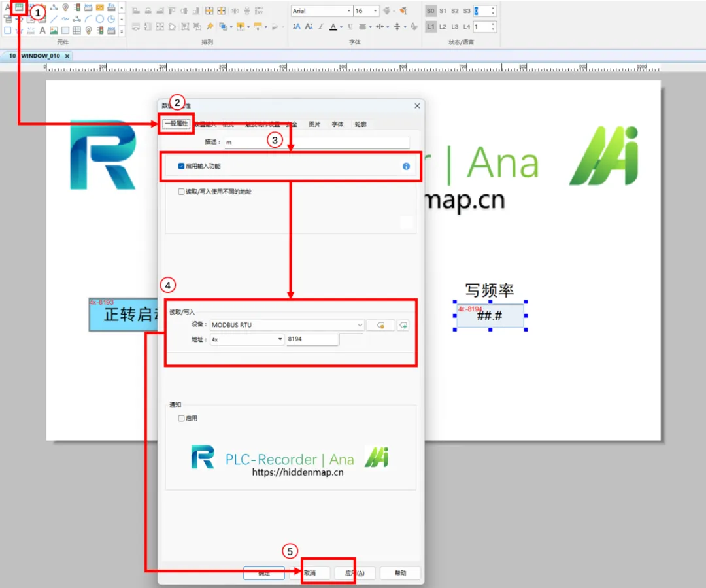Select language L1 button
Image resolution: width=706 pixels, height=588 pixels.
pos(431,27)
